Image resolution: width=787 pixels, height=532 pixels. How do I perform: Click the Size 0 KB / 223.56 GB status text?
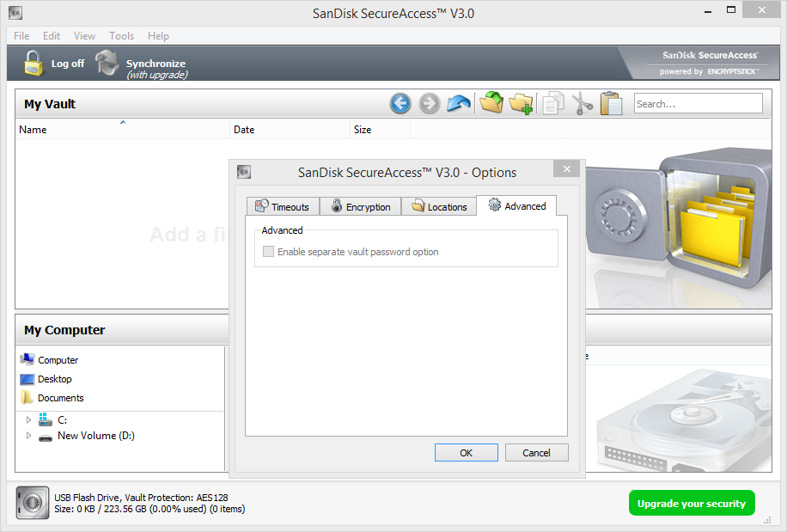(149, 509)
